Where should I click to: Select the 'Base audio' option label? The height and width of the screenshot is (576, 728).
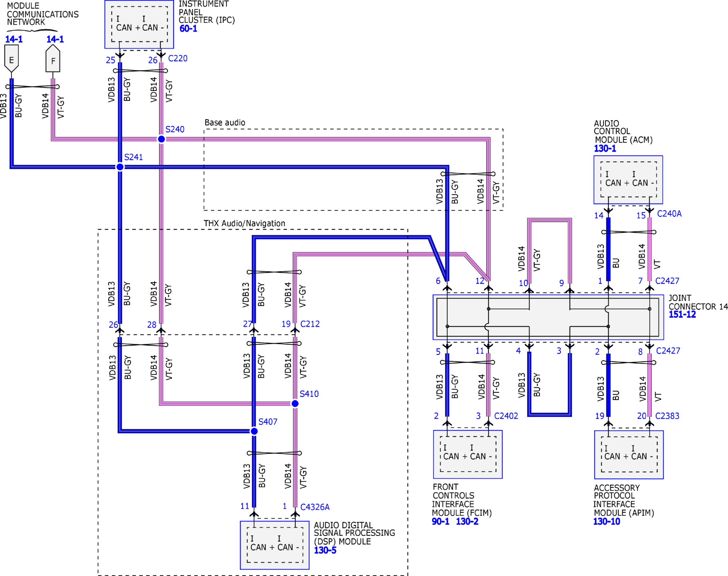pyautogui.click(x=225, y=123)
